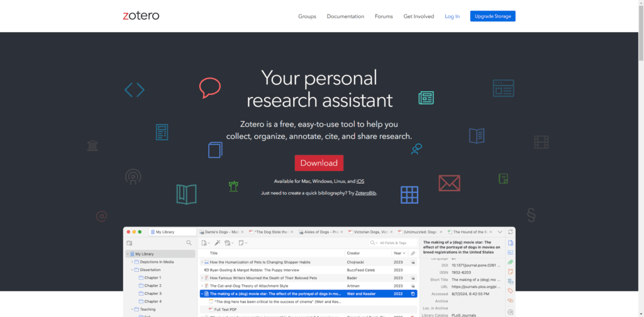The height and width of the screenshot is (317, 644).
Task: Click the URL value https://journals.plos.org
Action: tap(475, 287)
